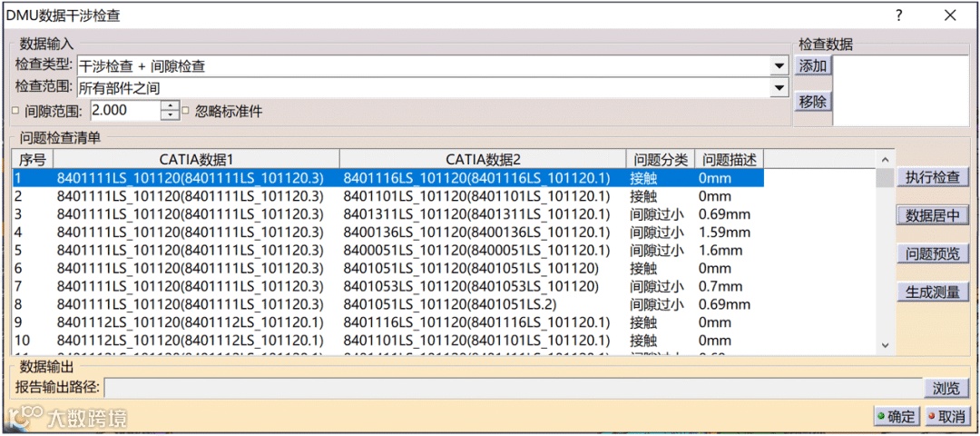Viewport: 980px width, 436px height.
Task: Click 所有部件之间 combo text
Action: coord(120,88)
